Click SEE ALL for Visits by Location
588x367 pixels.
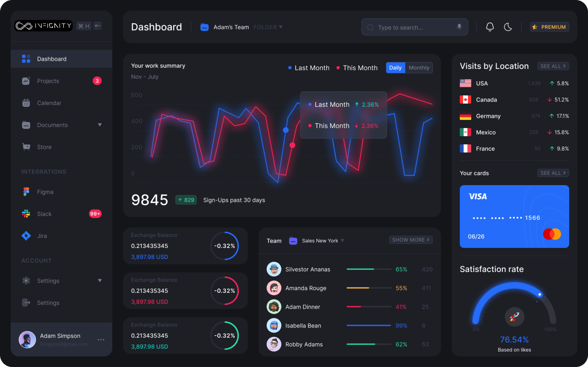[x=553, y=66]
